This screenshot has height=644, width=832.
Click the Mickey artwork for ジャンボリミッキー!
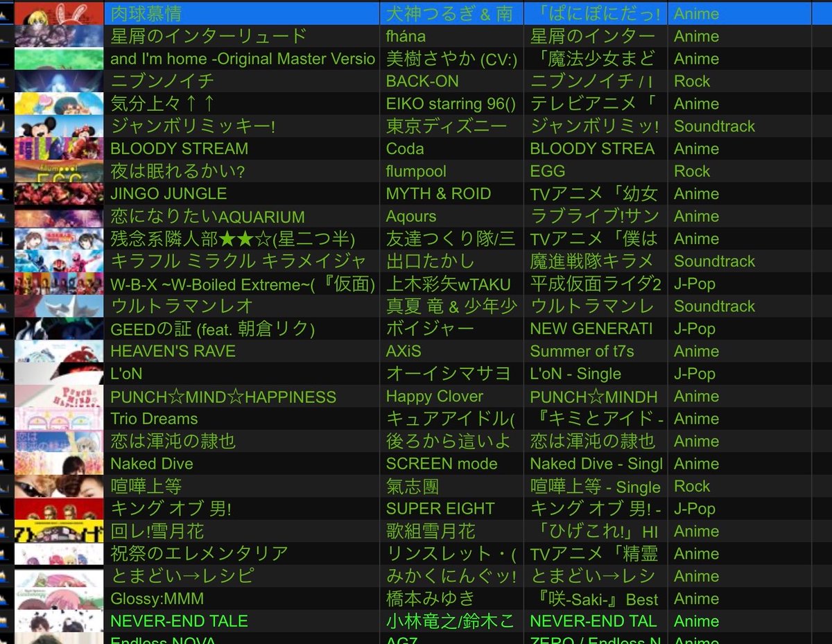point(59,126)
